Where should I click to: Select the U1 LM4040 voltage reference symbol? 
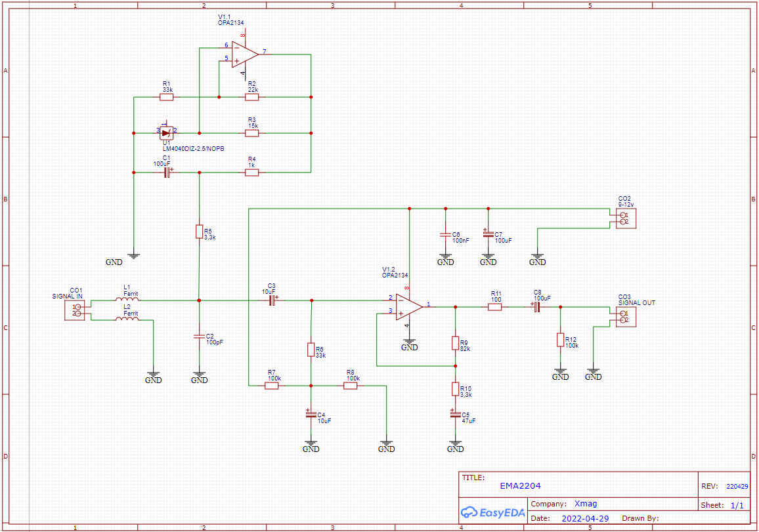click(x=167, y=133)
